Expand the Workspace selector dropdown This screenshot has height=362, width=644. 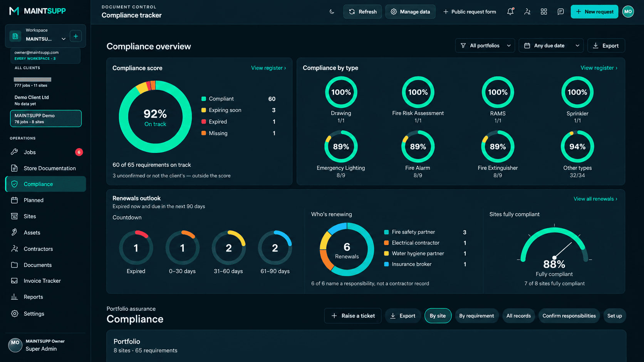pyautogui.click(x=64, y=39)
